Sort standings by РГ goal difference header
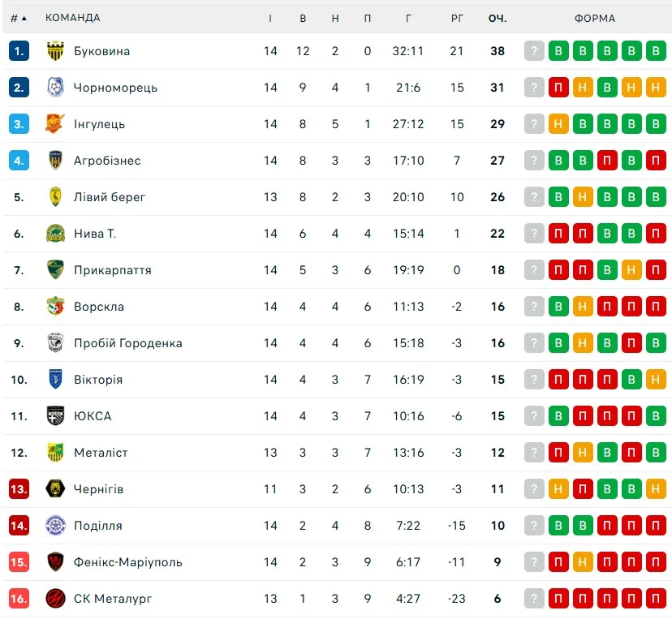 [x=457, y=18]
